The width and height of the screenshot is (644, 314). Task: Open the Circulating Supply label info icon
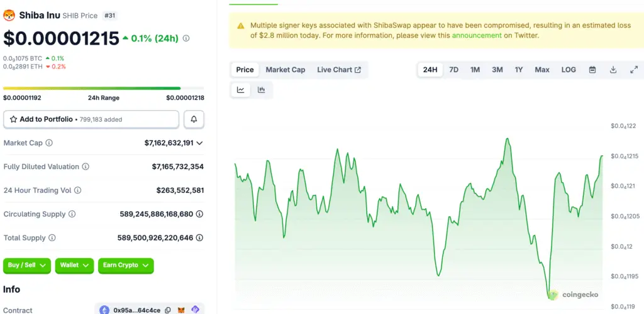(x=72, y=214)
